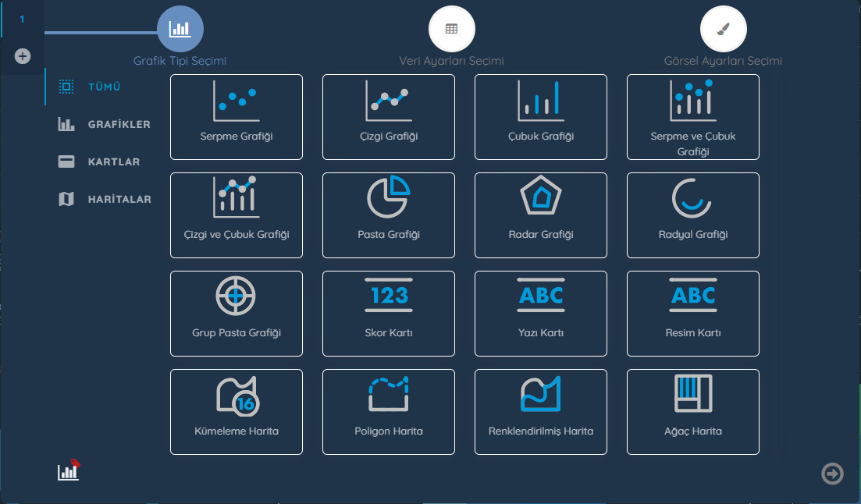Screen dimensions: 861x504
Task: Choose the Radar Grafiği tile
Action: pyautogui.click(x=540, y=215)
